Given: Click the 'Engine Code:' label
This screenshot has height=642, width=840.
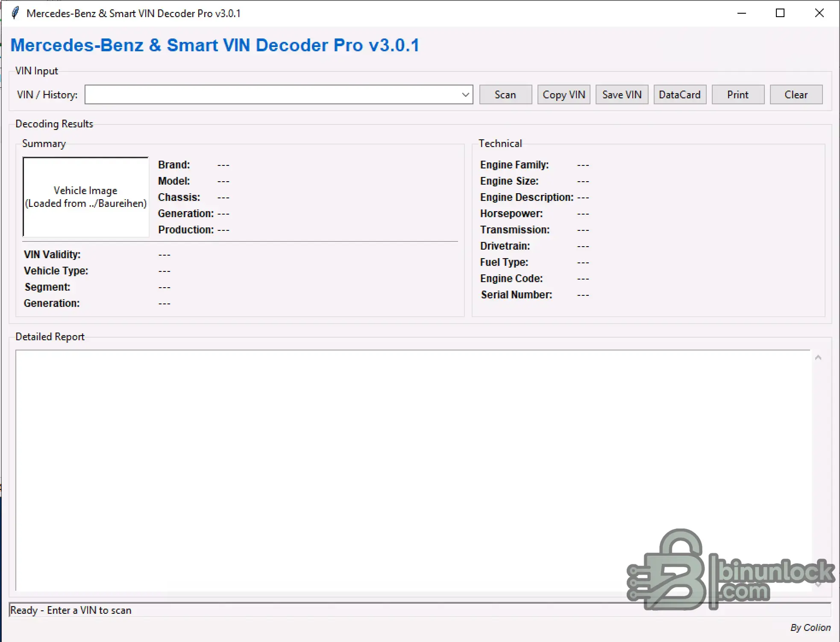Looking at the screenshot, I should click(511, 278).
